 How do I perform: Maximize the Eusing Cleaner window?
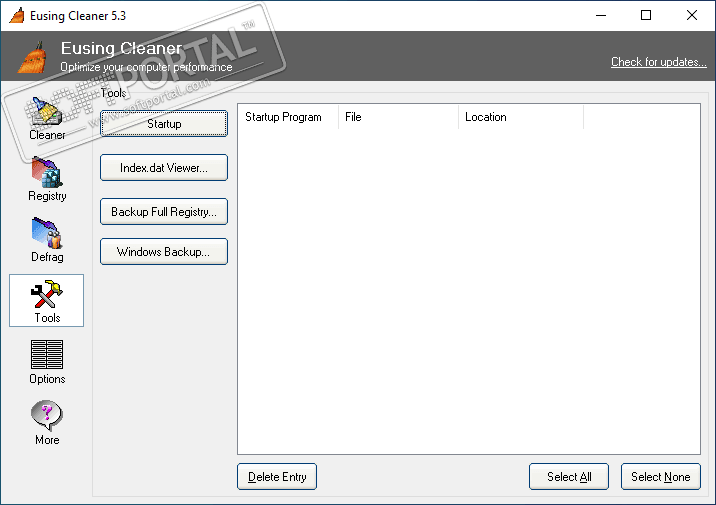tap(646, 16)
